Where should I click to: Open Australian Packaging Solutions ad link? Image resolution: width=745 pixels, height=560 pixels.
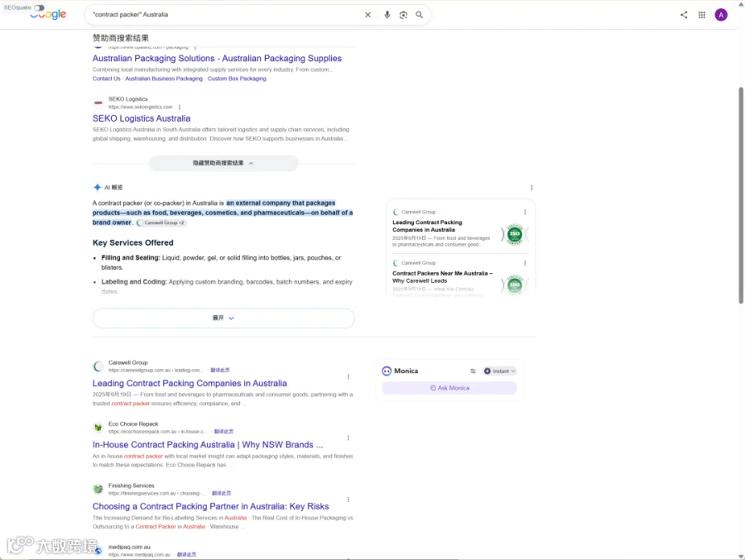pos(217,59)
